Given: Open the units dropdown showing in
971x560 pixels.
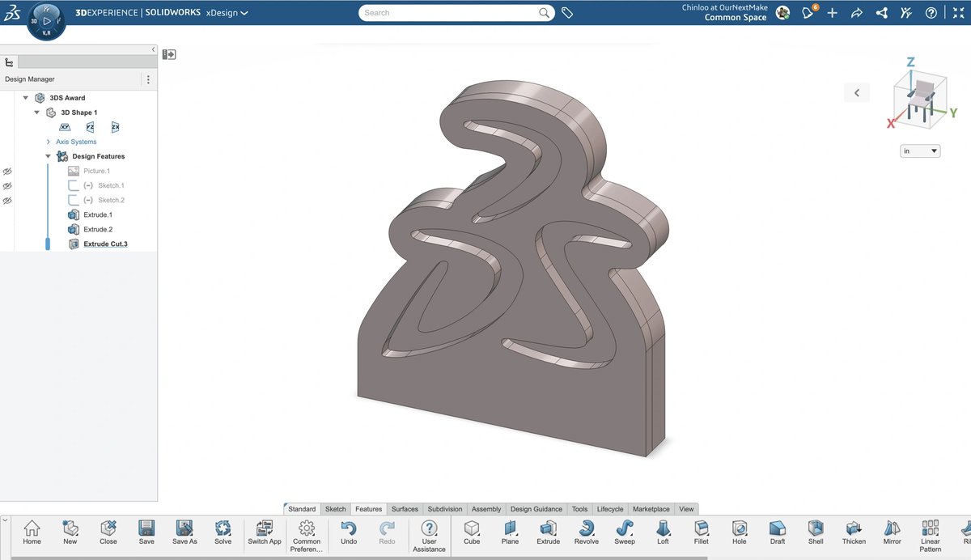Looking at the screenshot, I should coord(921,151).
